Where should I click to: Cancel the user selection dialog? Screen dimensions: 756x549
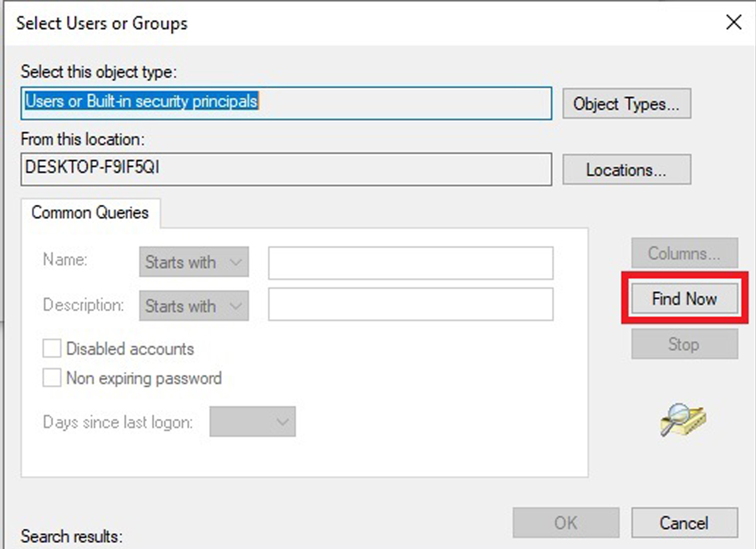click(684, 523)
